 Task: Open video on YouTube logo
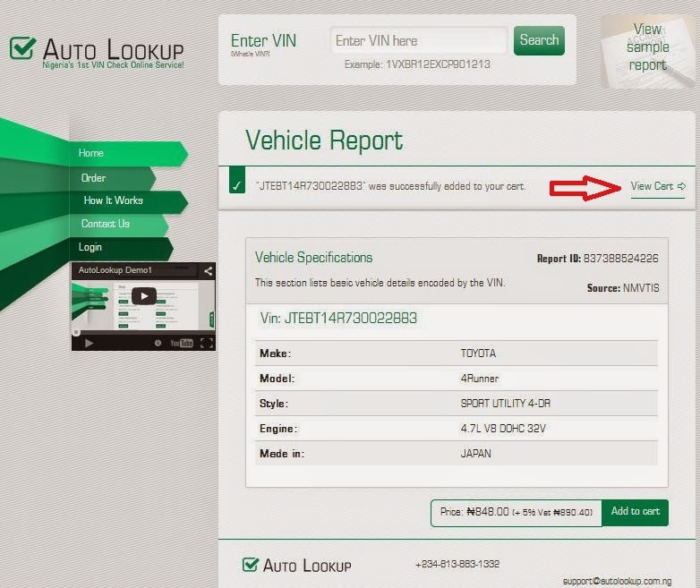(x=181, y=343)
